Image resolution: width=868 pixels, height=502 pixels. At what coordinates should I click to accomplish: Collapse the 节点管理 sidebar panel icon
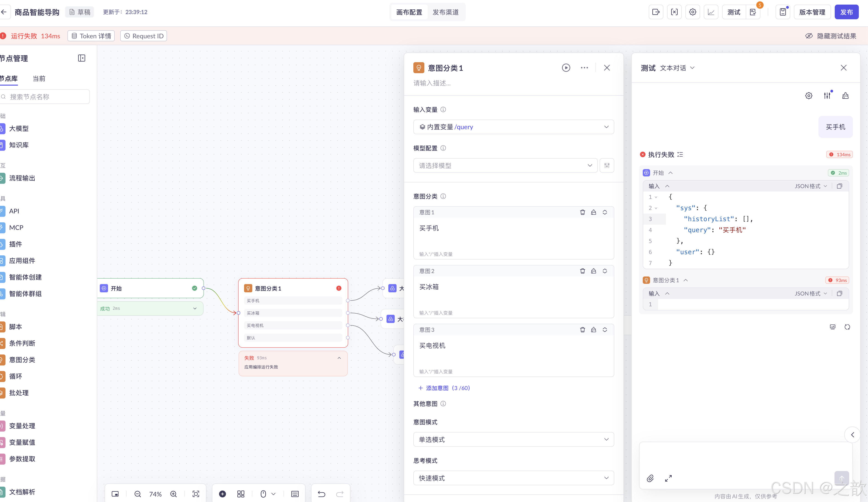pos(82,58)
